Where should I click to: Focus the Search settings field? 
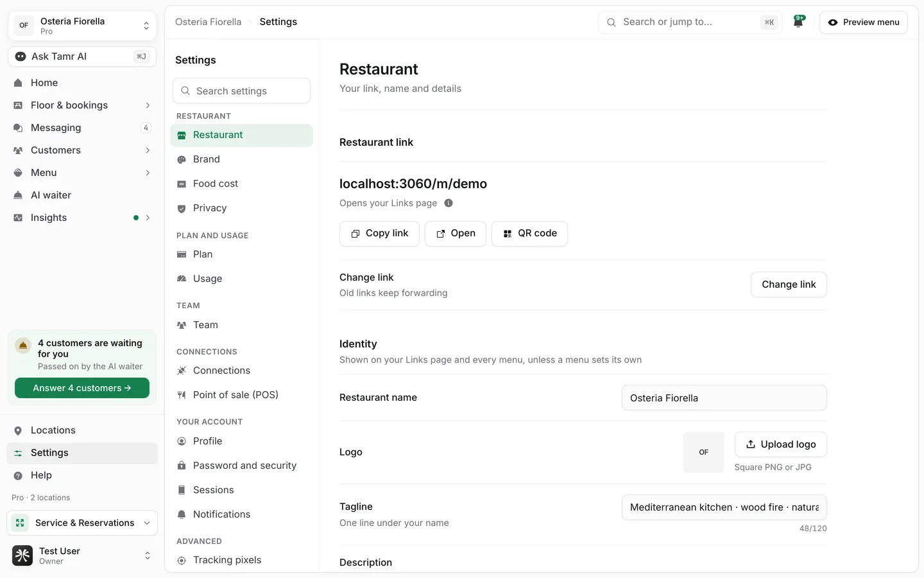241,91
